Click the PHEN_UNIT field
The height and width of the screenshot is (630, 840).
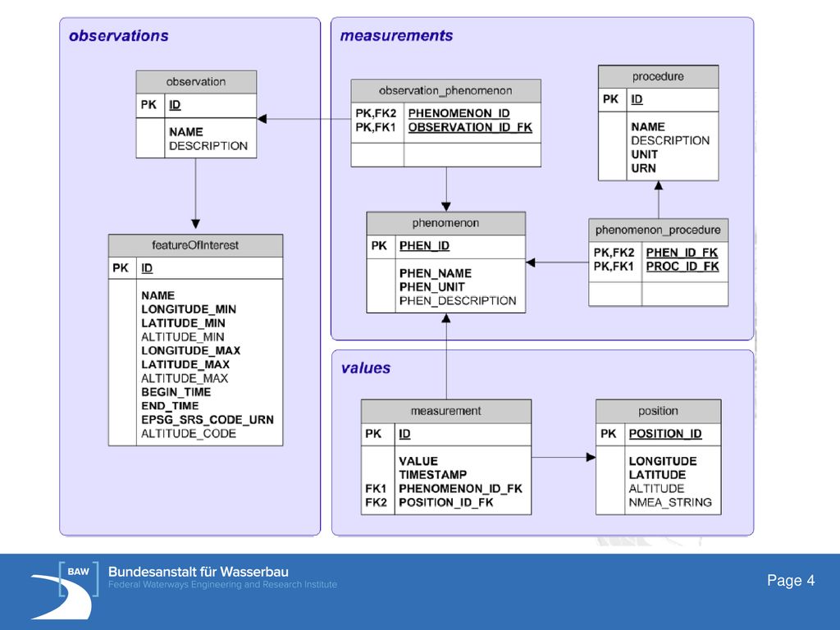pos(431,287)
